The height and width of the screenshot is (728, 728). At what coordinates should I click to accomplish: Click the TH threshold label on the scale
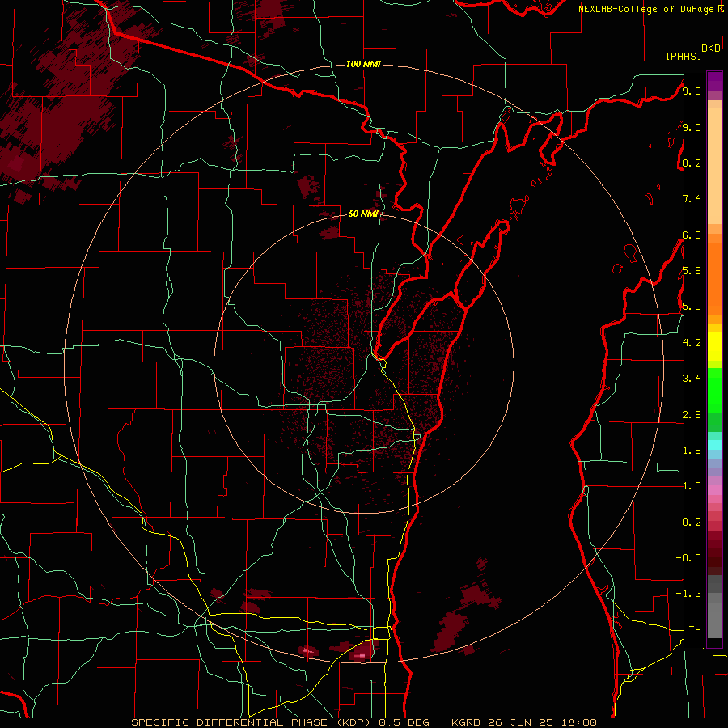pos(695,630)
